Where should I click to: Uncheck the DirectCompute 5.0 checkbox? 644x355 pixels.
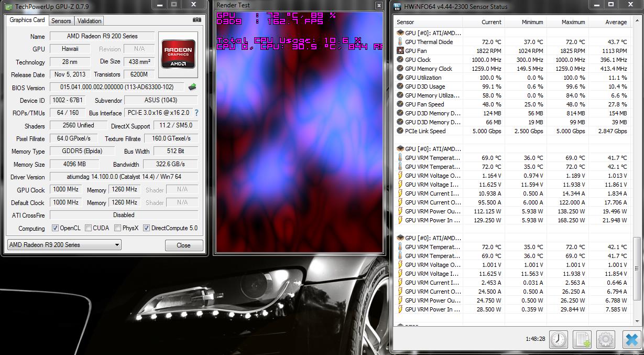tap(146, 228)
